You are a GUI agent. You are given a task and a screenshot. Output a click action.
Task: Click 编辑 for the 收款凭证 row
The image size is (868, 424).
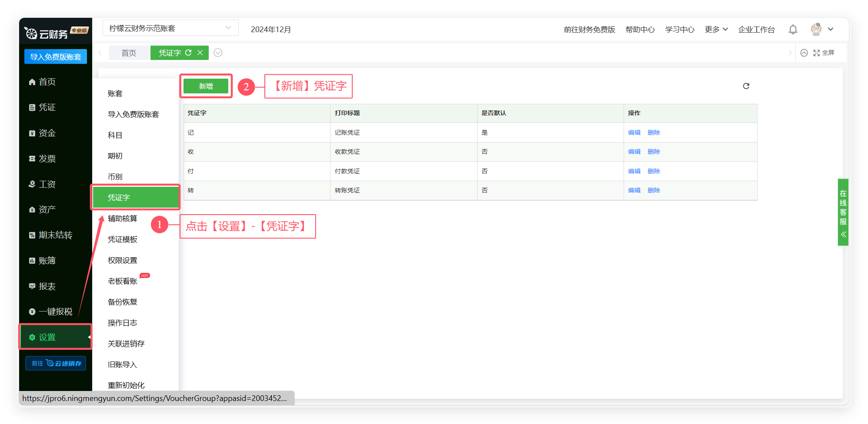coord(634,152)
